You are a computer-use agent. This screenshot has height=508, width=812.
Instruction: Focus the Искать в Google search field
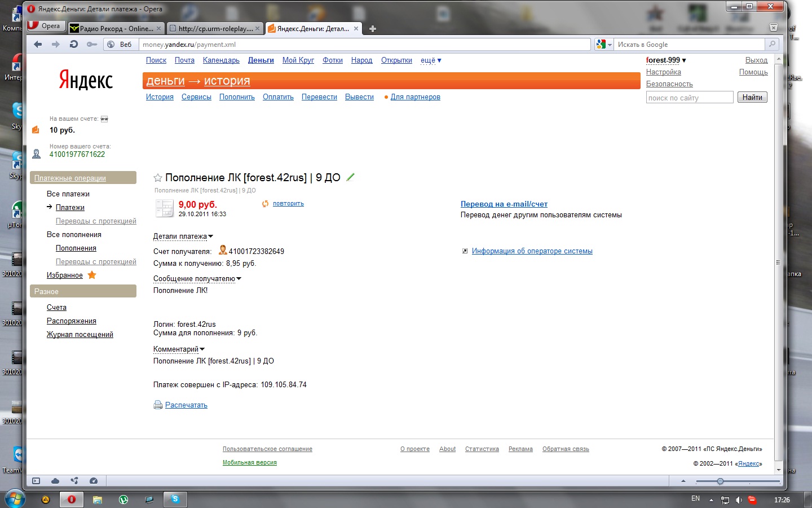[x=690, y=45]
